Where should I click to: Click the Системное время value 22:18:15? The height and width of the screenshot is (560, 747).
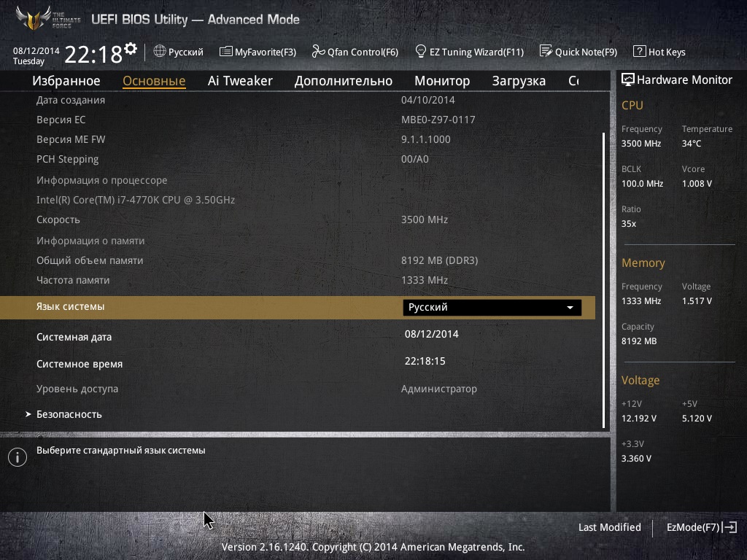point(425,361)
